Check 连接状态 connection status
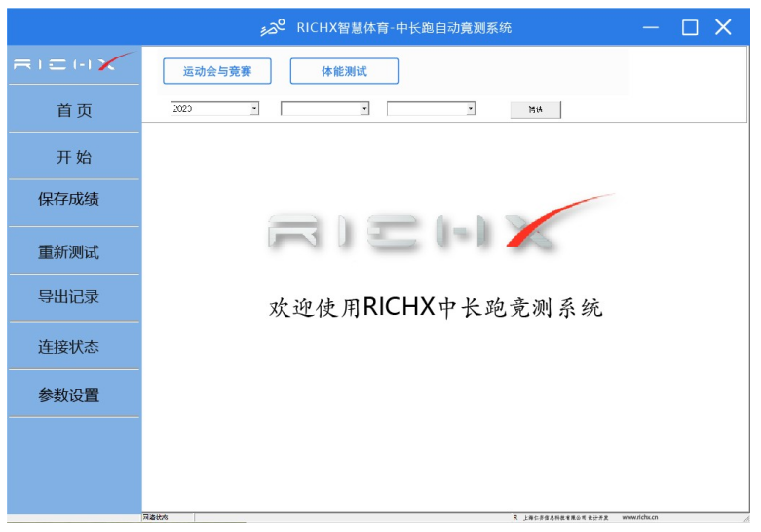The height and width of the screenshot is (532, 761). (69, 347)
